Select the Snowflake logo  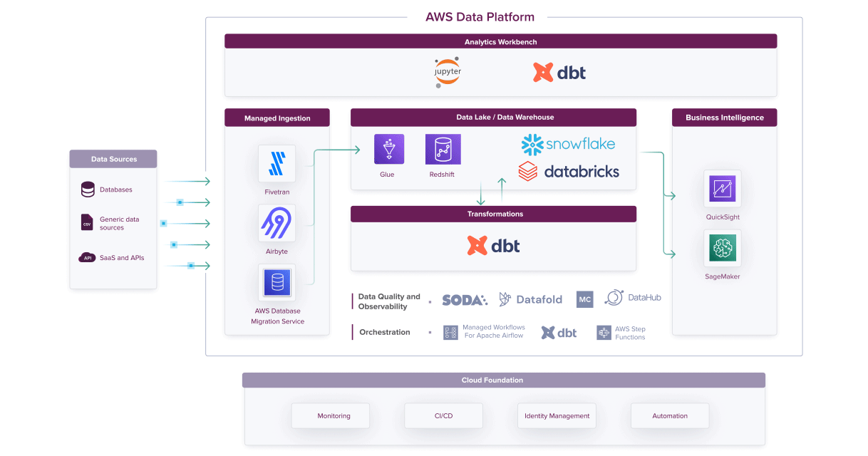(x=568, y=144)
